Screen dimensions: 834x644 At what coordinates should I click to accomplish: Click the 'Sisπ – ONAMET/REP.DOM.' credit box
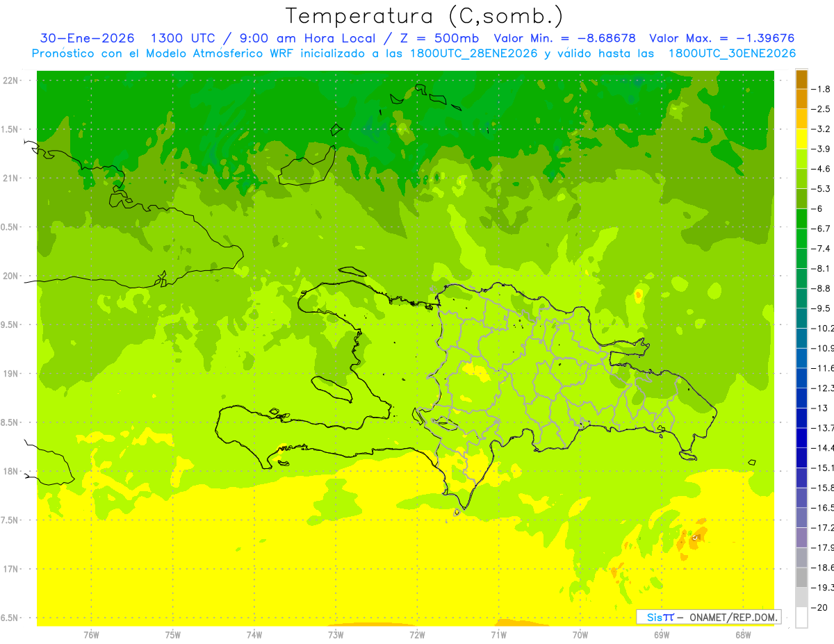[x=708, y=617]
